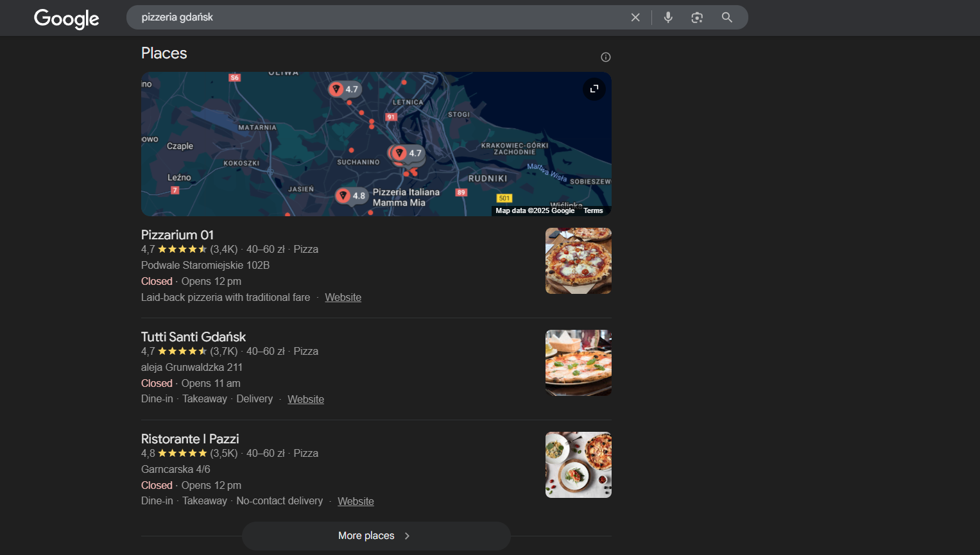Image resolution: width=980 pixels, height=555 pixels.
Task: Click Ristorante I Pazzi rating stars
Action: click(x=182, y=453)
